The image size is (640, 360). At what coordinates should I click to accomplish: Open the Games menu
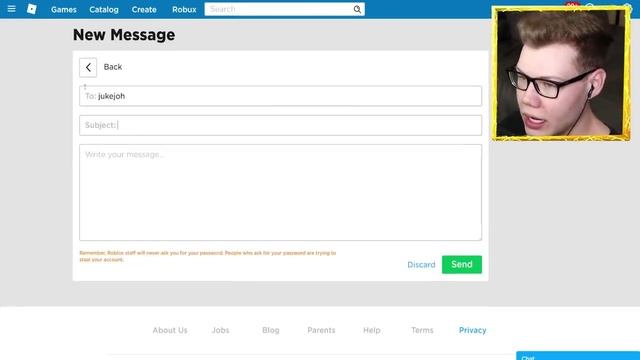coord(64,9)
